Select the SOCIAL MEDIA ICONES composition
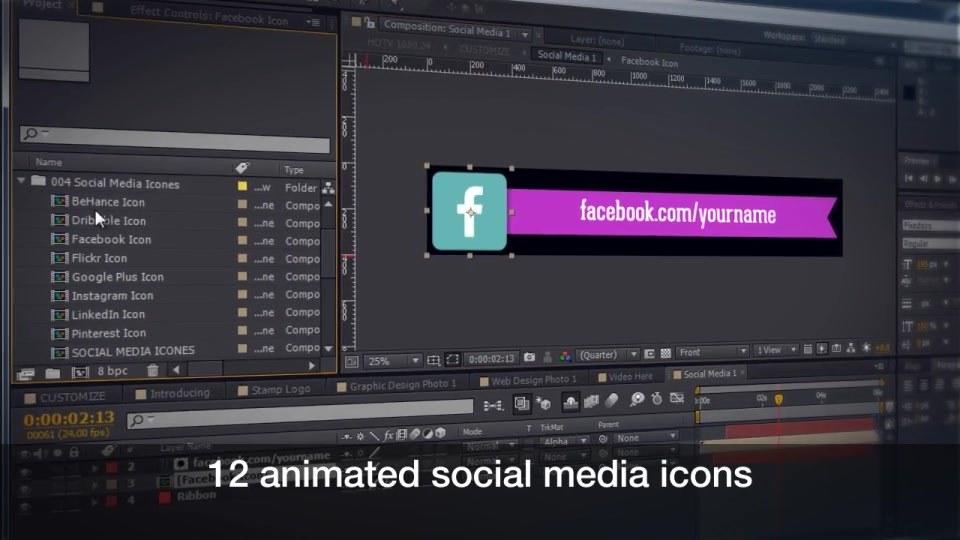The height and width of the screenshot is (540, 960). pyautogui.click(x=133, y=351)
